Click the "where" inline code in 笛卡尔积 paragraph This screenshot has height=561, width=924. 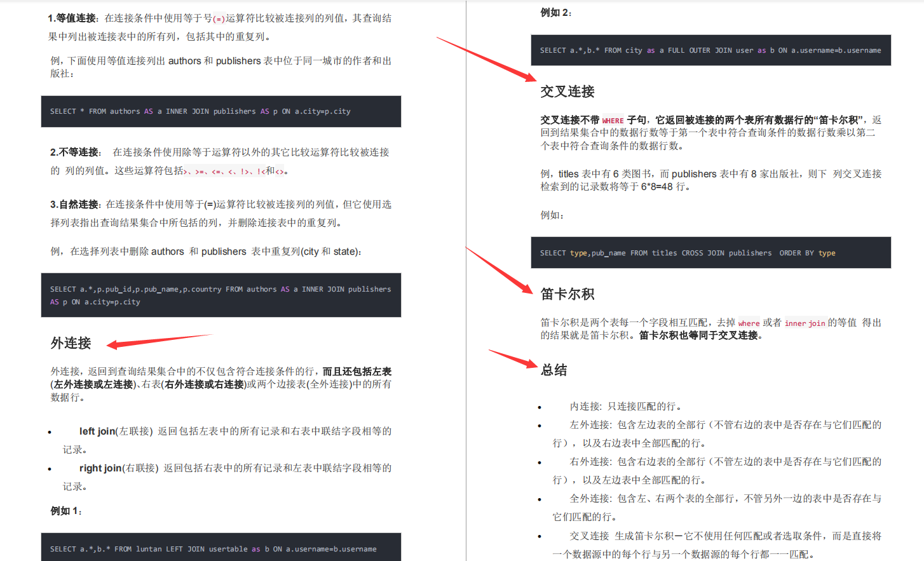point(749,323)
